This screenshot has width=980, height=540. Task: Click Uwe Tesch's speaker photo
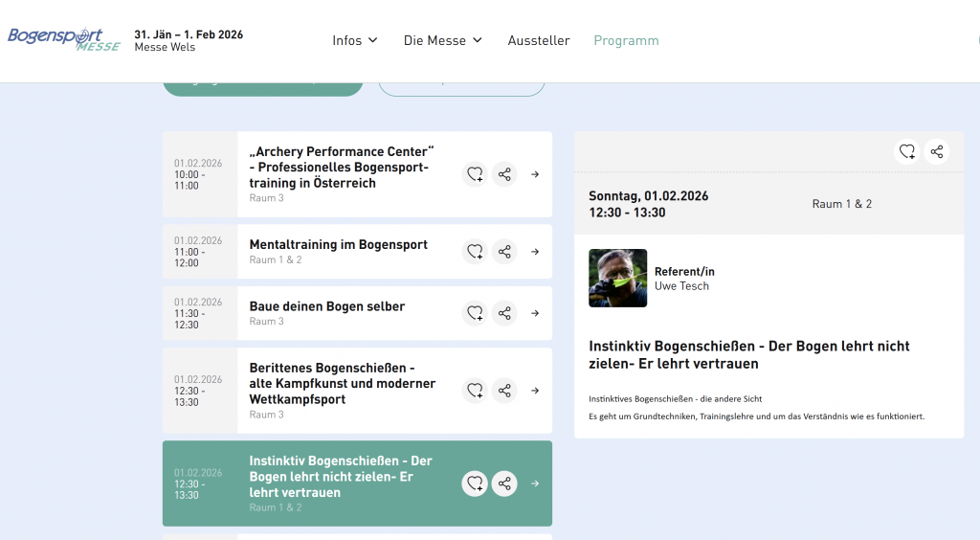coord(617,278)
